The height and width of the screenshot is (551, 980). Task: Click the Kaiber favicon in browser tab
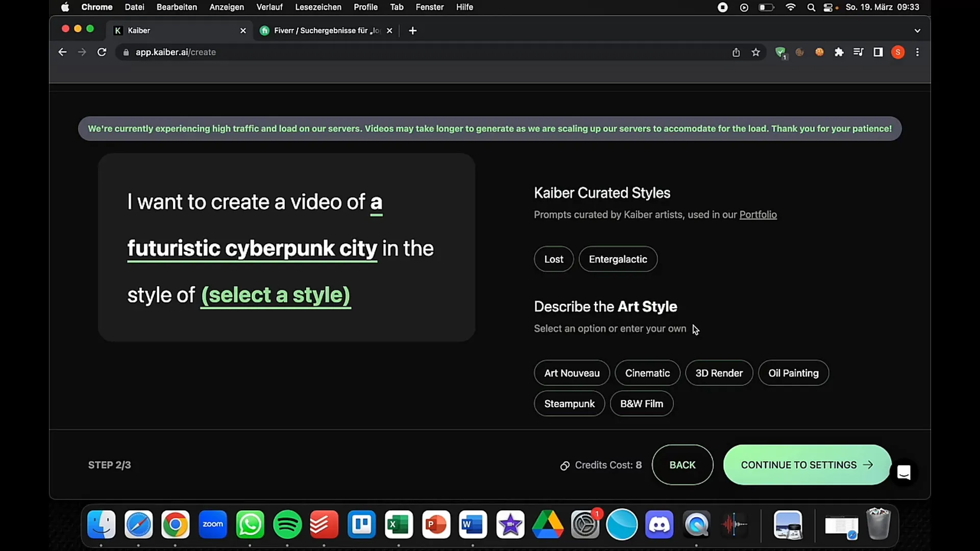point(118,30)
